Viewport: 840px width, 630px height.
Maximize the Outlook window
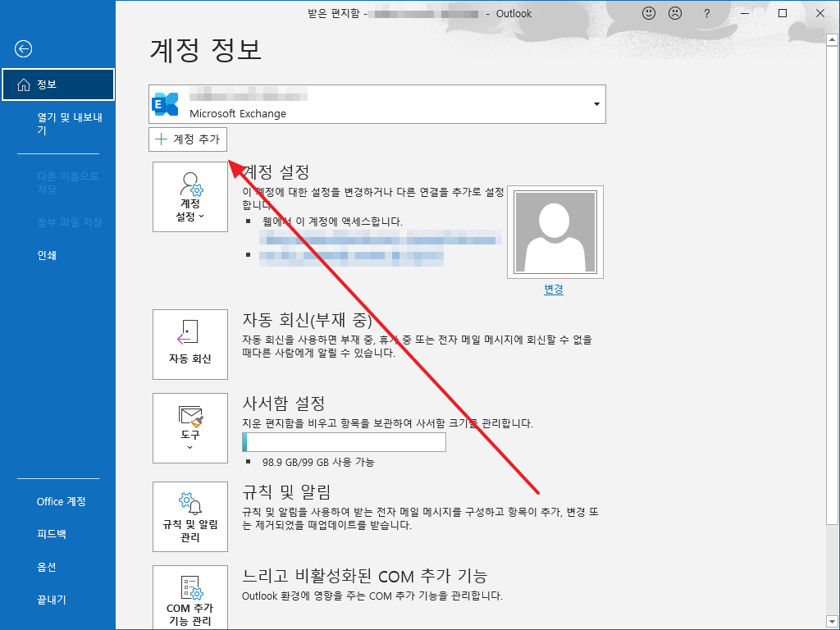(x=783, y=13)
